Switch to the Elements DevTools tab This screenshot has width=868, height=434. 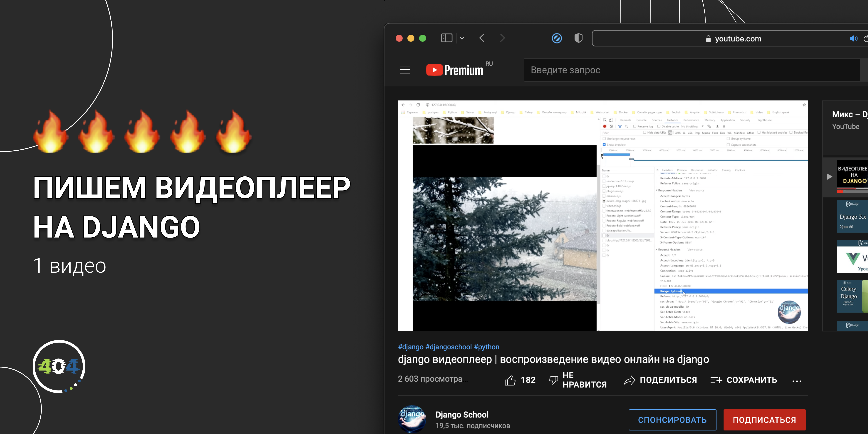click(x=625, y=120)
